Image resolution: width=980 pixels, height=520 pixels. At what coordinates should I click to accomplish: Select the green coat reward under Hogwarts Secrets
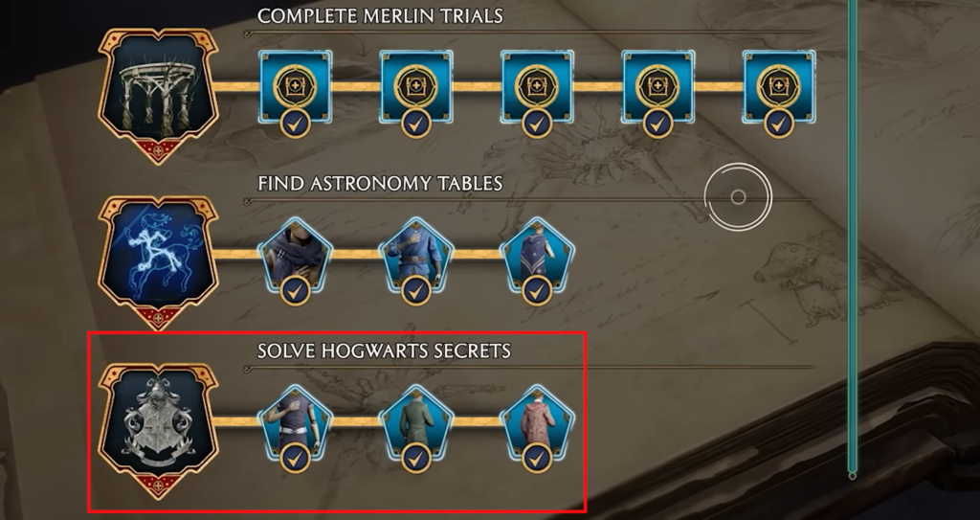416,423
